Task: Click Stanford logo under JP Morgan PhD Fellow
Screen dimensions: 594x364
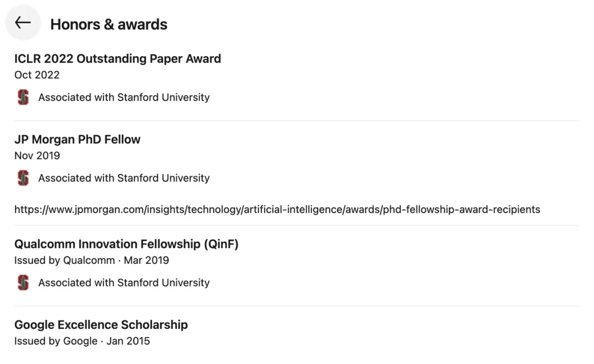Action: (23, 178)
